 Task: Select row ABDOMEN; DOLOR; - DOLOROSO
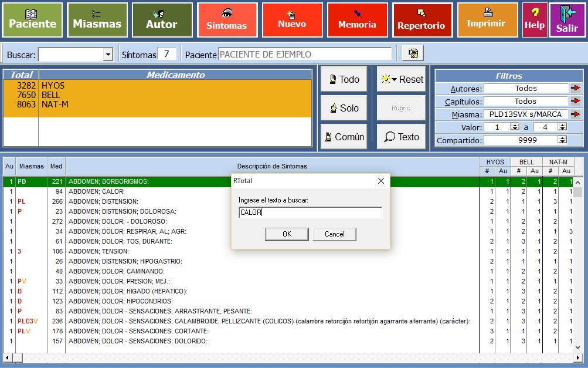288,221
